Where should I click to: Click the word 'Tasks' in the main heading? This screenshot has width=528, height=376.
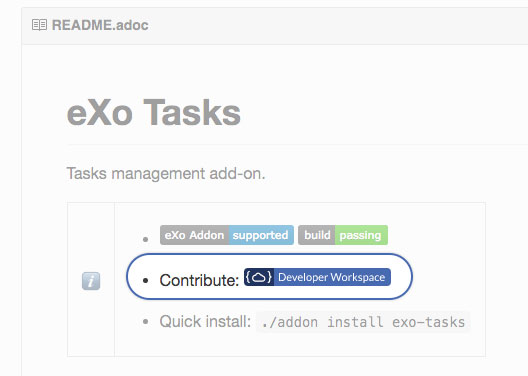pyautogui.click(x=192, y=113)
